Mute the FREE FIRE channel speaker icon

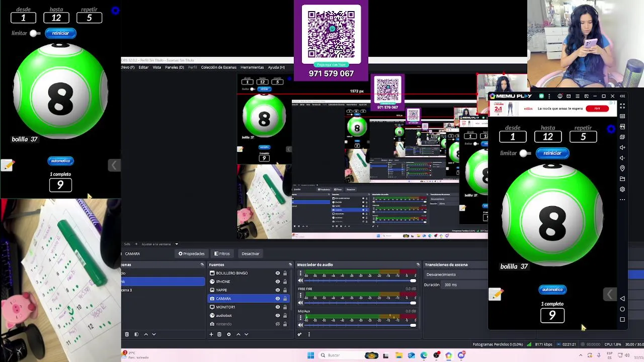click(x=300, y=303)
